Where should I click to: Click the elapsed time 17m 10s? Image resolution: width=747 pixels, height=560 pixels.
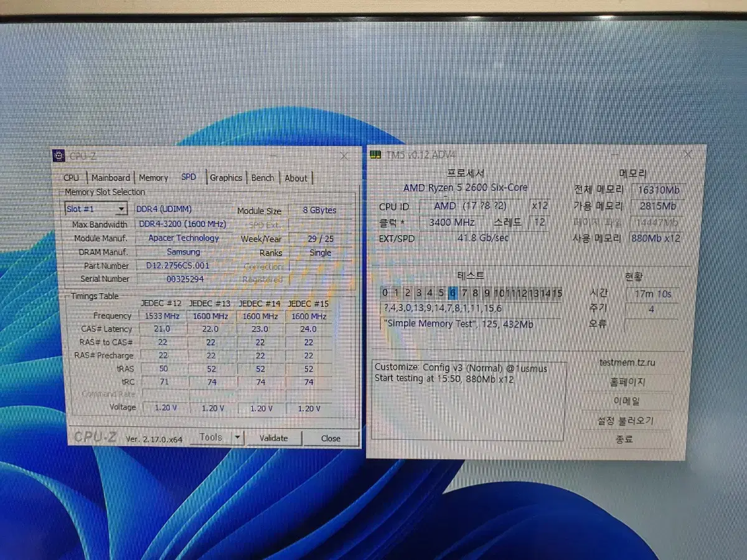652,294
